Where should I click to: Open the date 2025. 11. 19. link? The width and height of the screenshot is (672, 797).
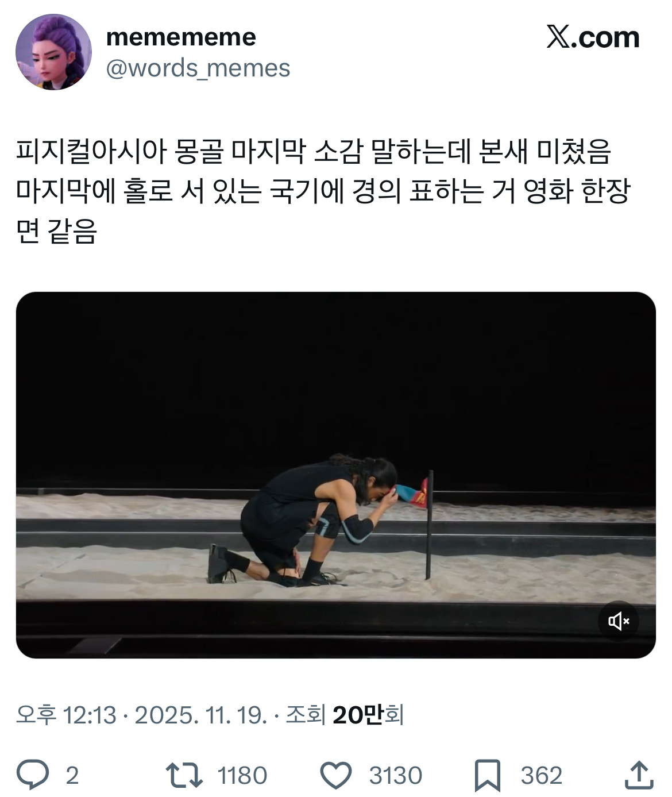(x=200, y=715)
